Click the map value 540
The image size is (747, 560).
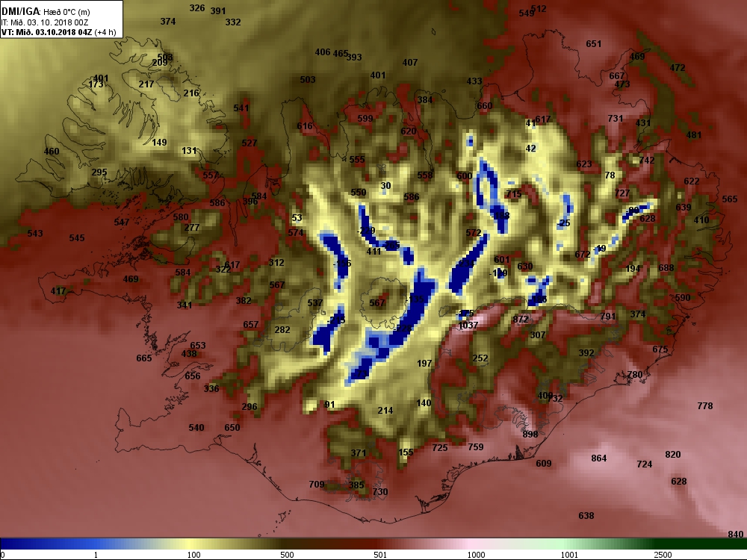click(196, 427)
